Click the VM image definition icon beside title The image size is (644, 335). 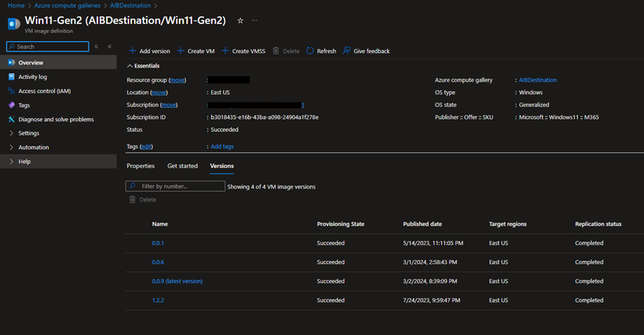pos(14,24)
